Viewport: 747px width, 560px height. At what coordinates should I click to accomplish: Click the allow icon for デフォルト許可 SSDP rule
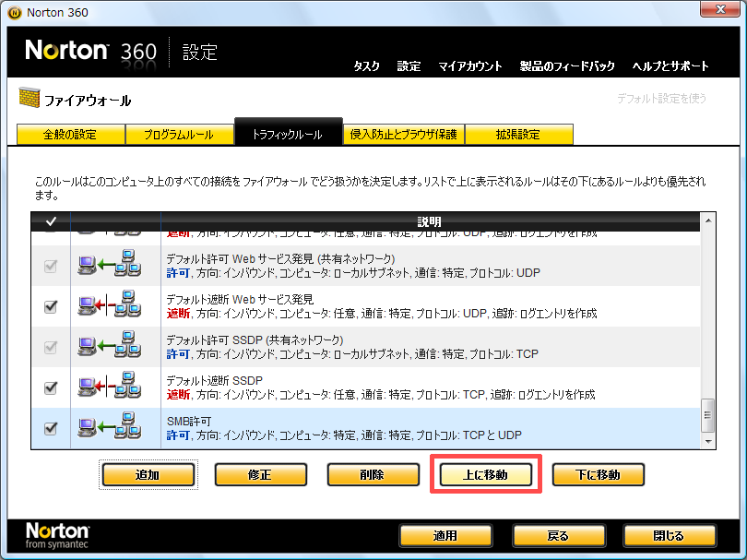tap(115, 347)
